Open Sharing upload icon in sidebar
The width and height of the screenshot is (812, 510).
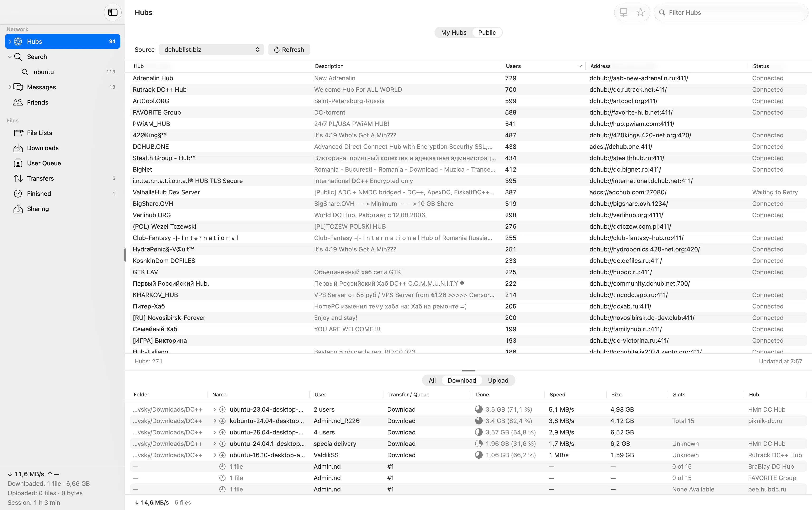pos(18,209)
